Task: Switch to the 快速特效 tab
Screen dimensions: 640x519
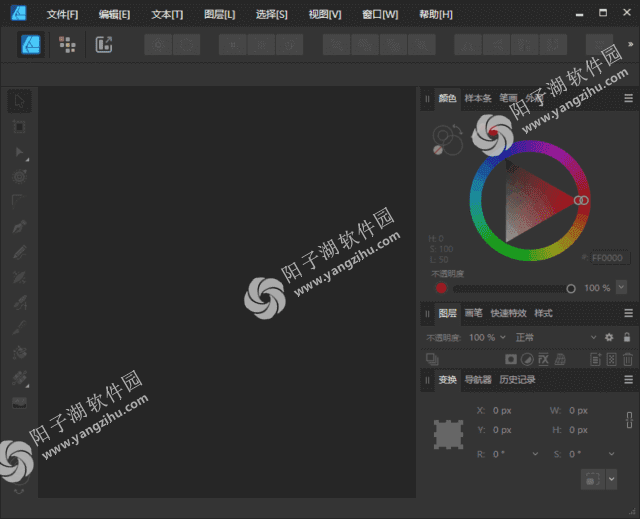Action: point(508,313)
